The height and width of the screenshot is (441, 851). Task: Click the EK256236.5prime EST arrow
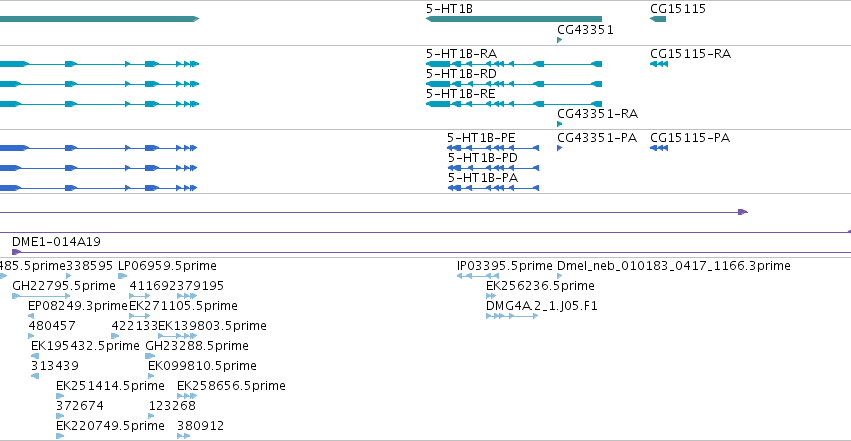coord(491,296)
